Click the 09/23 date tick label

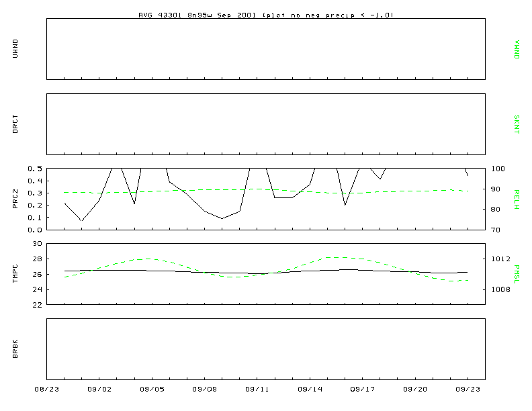coord(468,390)
